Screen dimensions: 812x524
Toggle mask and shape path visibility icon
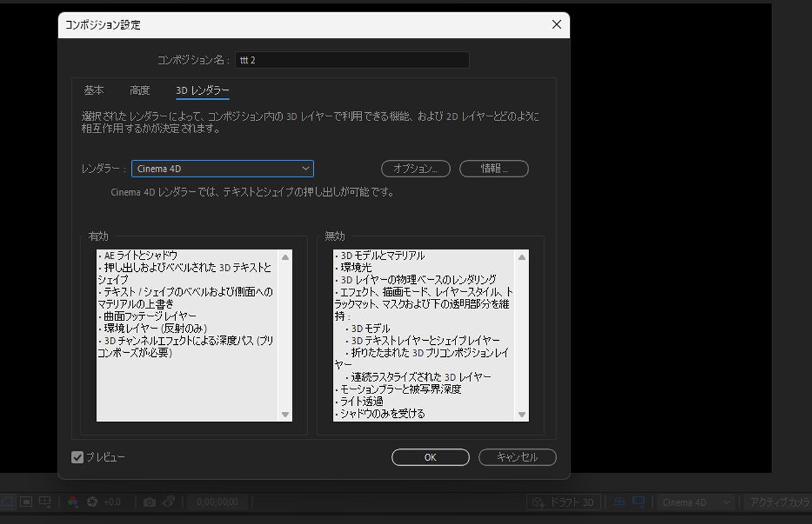pyautogui.click(x=5, y=502)
